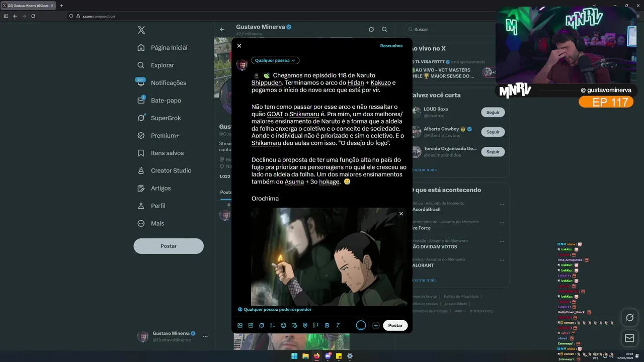The image size is (644, 362).
Task: Toggle bold formatting in composer
Action: (327, 325)
